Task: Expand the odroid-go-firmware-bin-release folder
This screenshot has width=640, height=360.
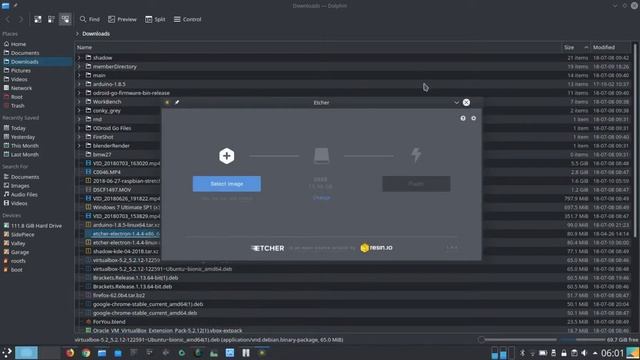Action: pyautogui.click(x=80, y=93)
